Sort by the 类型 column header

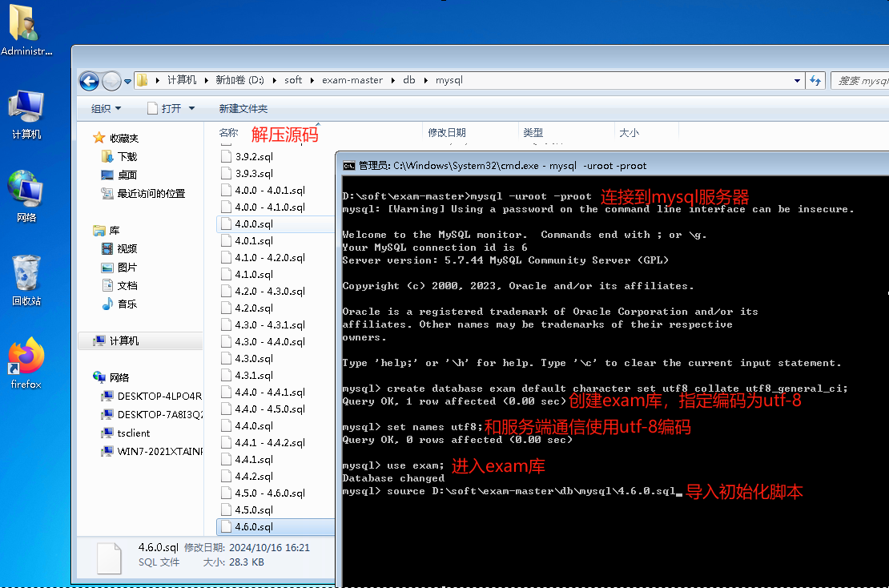click(x=533, y=132)
